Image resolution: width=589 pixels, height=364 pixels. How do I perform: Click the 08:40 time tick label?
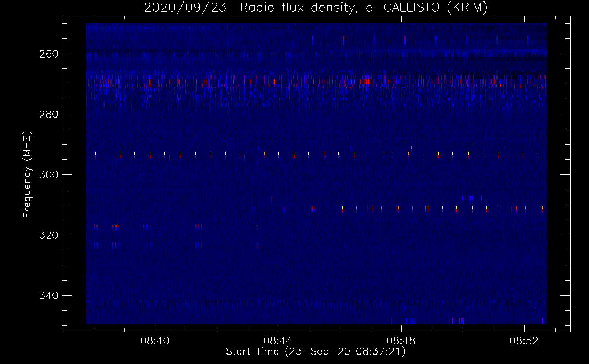pyautogui.click(x=155, y=341)
